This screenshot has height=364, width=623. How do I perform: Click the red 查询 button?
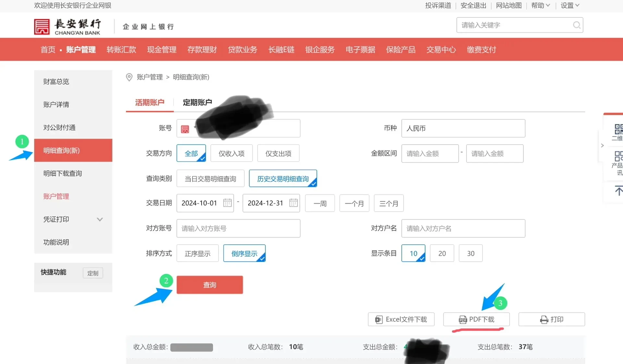pyautogui.click(x=210, y=285)
